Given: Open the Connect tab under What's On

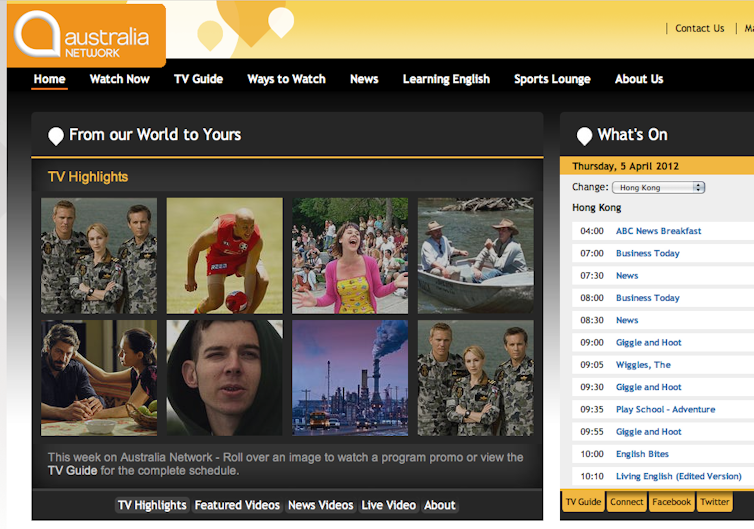Looking at the screenshot, I should point(627,502).
